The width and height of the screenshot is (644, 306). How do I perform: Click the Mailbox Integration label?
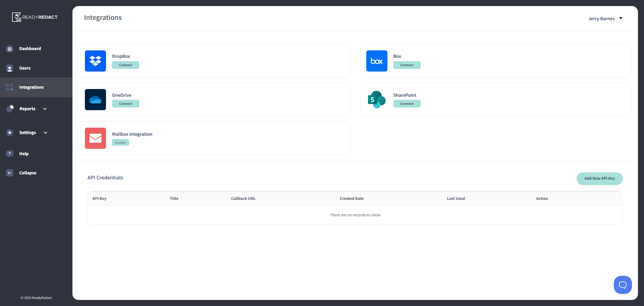(132, 134)
